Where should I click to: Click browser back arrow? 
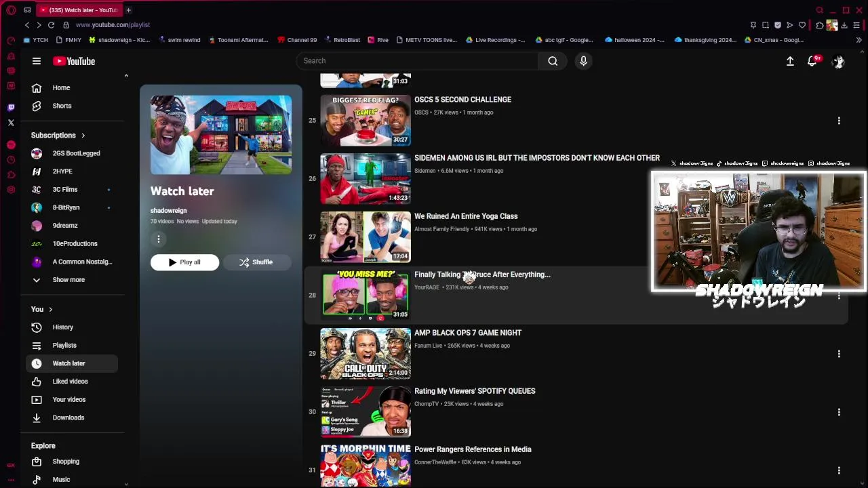[27, 25]
